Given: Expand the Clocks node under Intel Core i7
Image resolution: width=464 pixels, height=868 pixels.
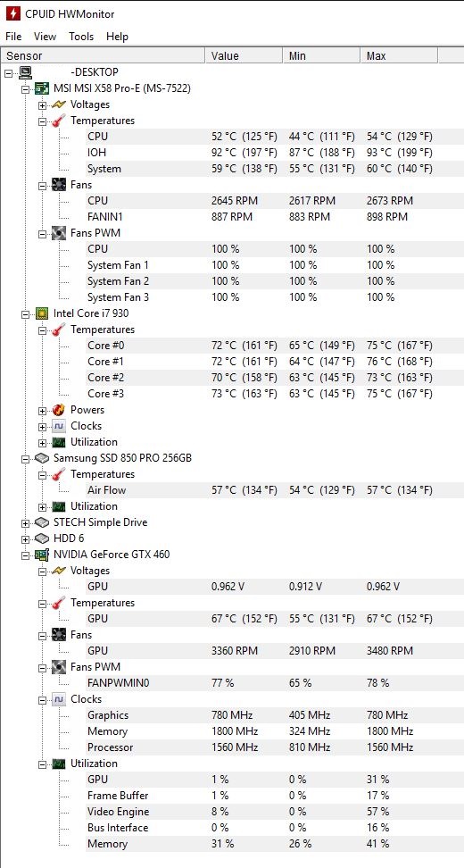Looking at the screenshot, I should 42,426.
